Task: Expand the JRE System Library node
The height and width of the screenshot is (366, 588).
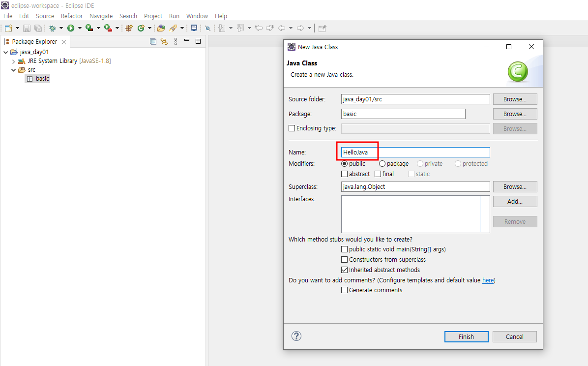Action: tap(13, 61)
